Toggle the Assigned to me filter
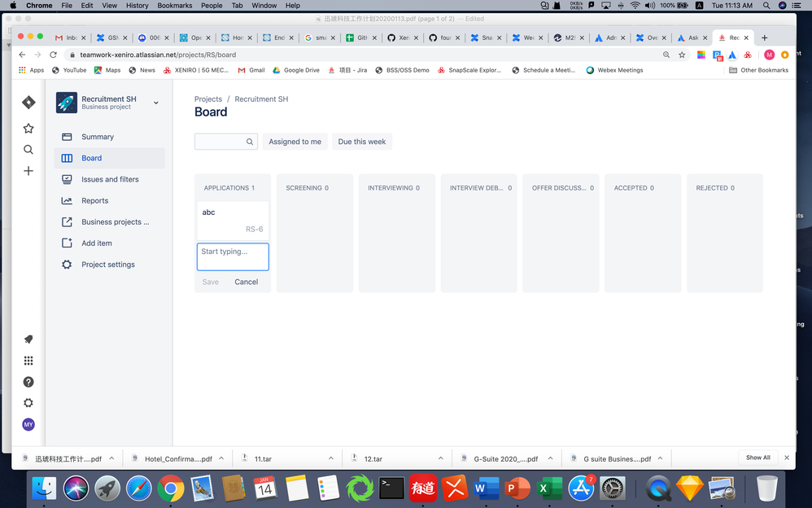 pos(295,141)
